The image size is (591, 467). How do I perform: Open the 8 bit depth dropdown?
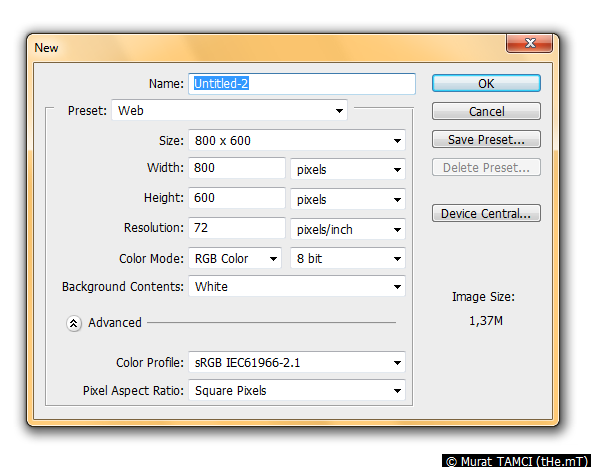point(348,259)
